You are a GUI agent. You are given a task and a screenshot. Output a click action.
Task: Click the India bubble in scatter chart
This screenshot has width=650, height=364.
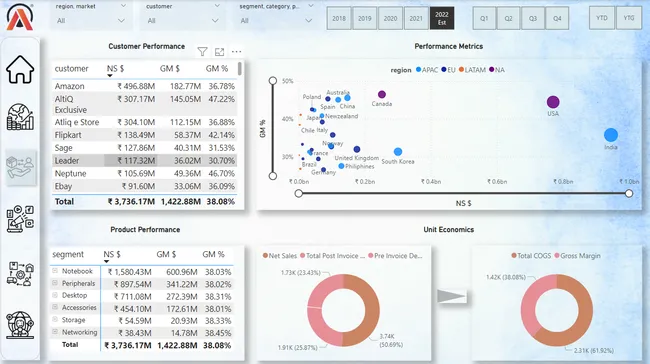(611, 135)
